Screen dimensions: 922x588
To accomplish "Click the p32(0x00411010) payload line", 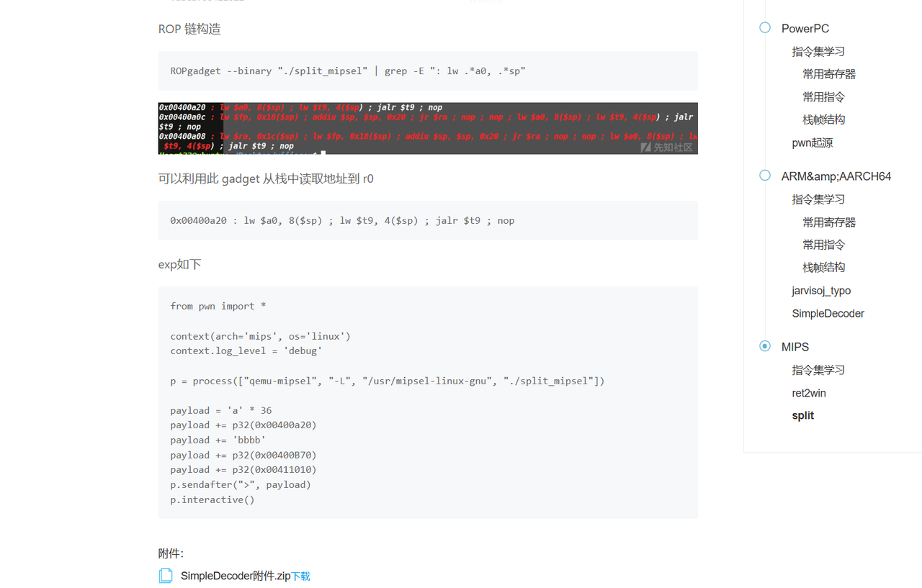I will 243,470.
